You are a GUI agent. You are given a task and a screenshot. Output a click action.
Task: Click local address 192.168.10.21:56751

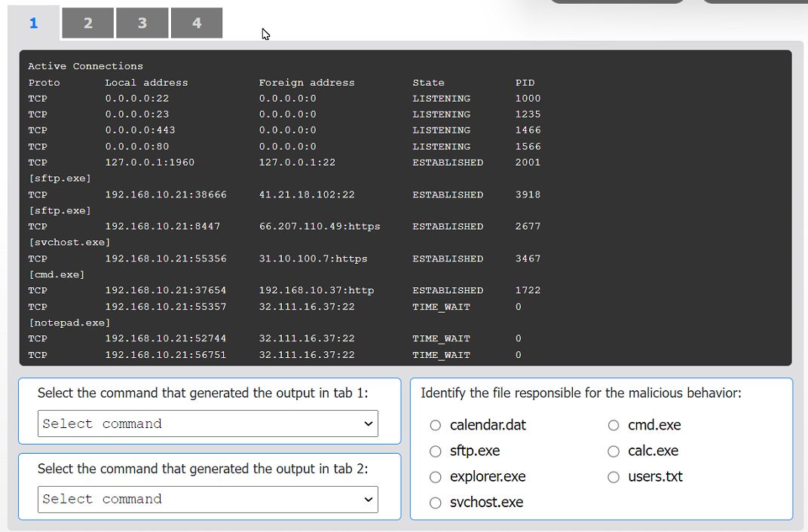[x=166, y=355]
